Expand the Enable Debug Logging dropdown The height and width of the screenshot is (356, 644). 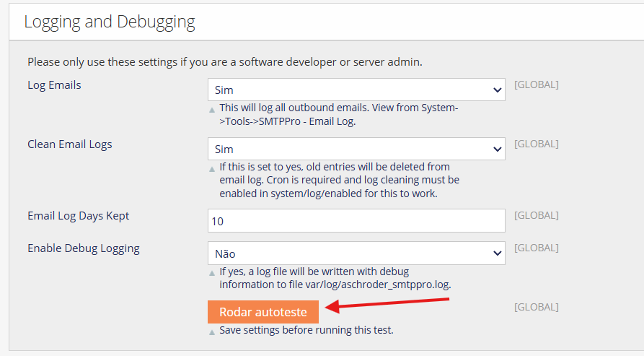pyautogui.click(x=356, y=253)
